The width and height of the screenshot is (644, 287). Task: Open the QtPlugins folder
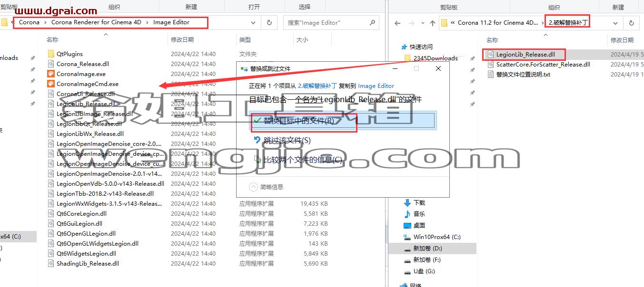point(69,54)
